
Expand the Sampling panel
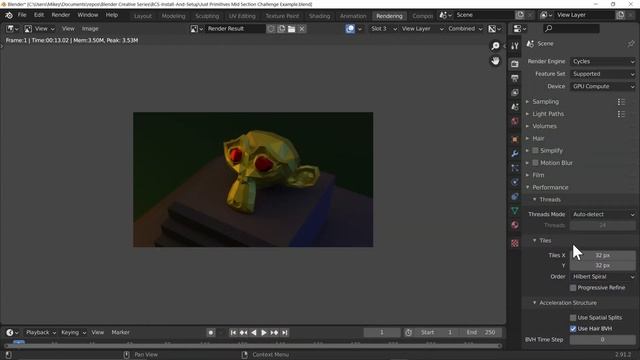[x=545, y=102]
